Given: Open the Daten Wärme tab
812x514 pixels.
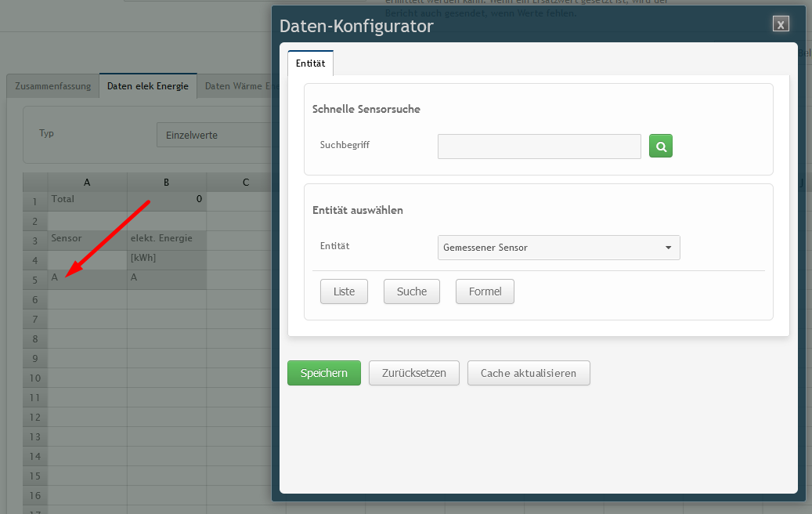Looking at the screenshot, I should [236, 86].
